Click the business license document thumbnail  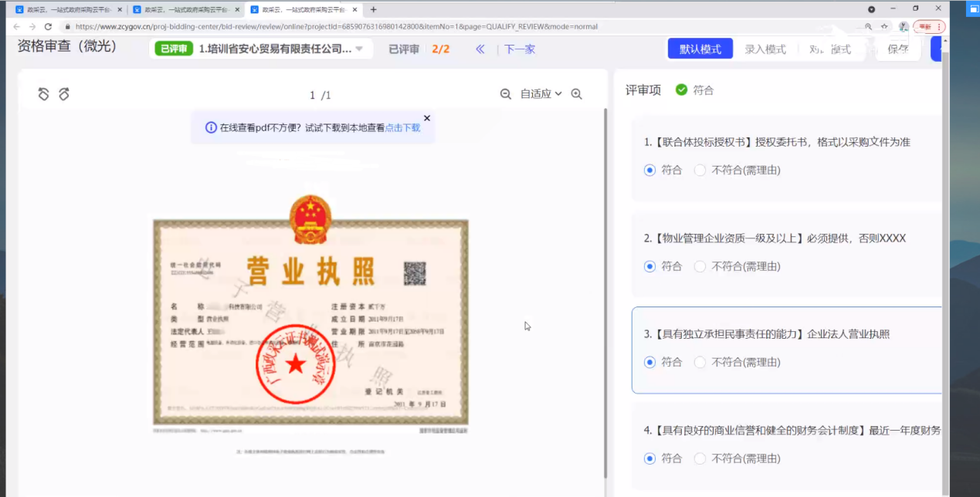310,322
